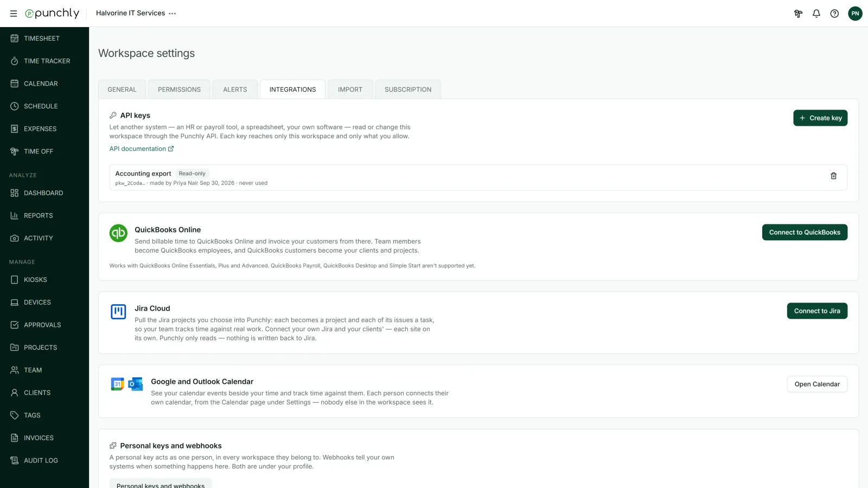The image size is (868, 488).
Task: Click the Personal keys and webhooks button
Action: click(x=161, y=484)
